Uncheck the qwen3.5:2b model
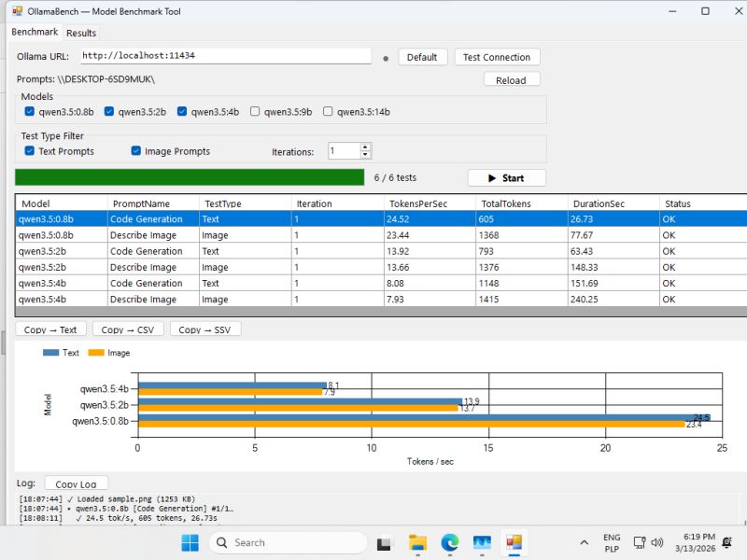Screen dimensions: 747x560 [x=109, y=111]
